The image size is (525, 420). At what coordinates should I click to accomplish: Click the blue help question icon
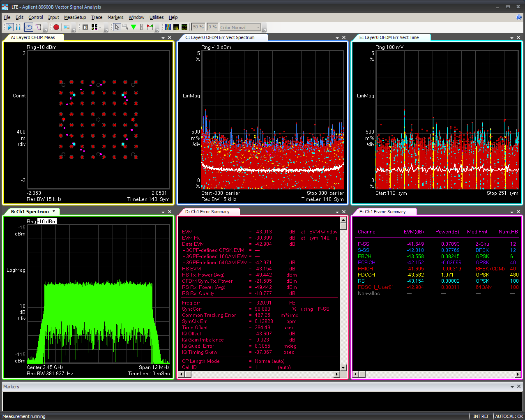(x=519, y=17)
